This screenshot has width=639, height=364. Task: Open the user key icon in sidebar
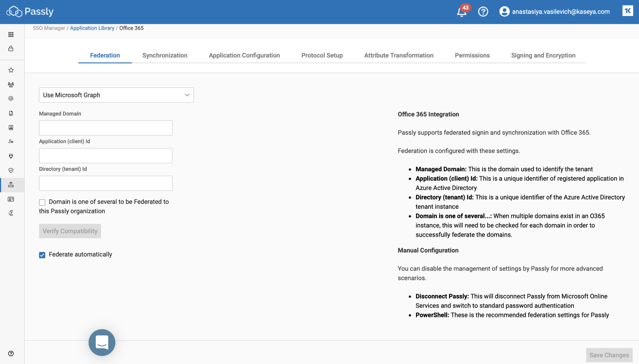pos(11,142)
